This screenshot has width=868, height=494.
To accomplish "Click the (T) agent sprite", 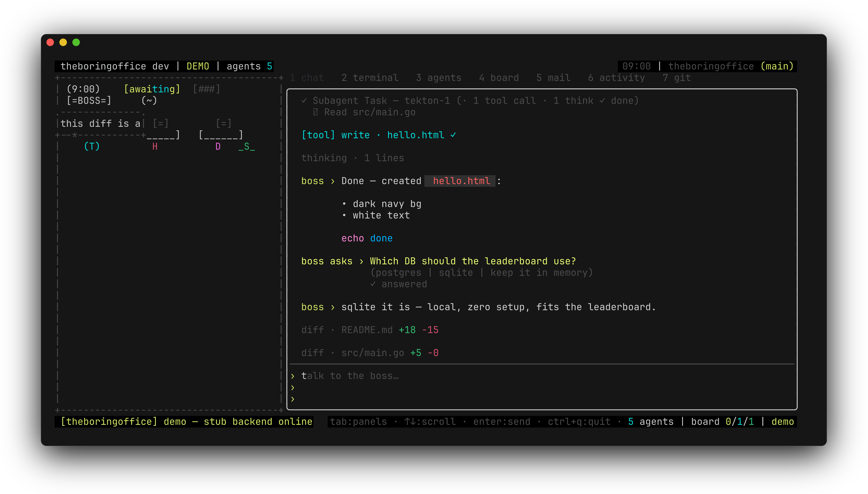I will (92, 146).
